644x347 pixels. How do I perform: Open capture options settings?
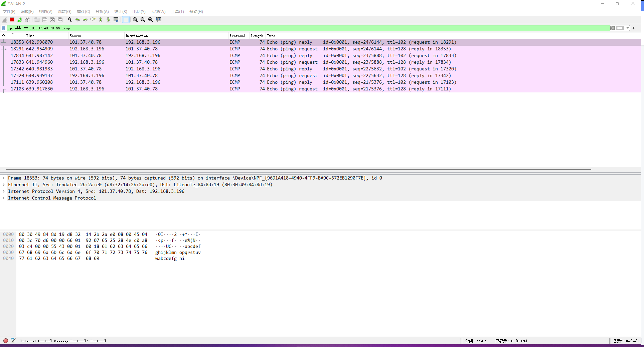coord(27,20)
